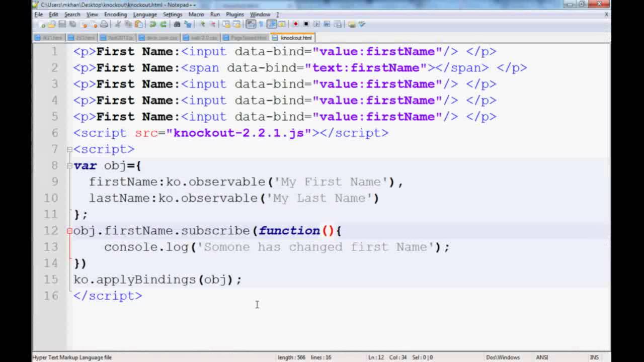Switch to the knockout.html tab
The height and width of the screenshot is (362, 644).
click(292, 38)
